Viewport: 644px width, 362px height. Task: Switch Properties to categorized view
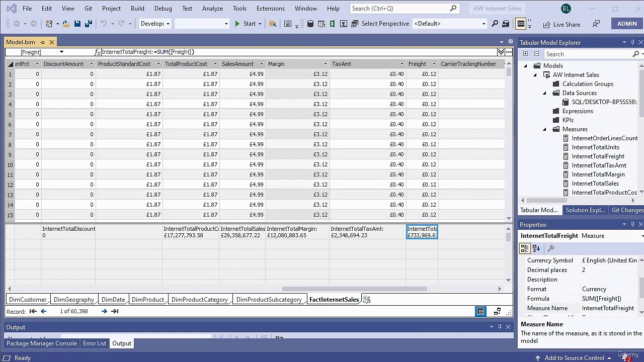(525, 248)
